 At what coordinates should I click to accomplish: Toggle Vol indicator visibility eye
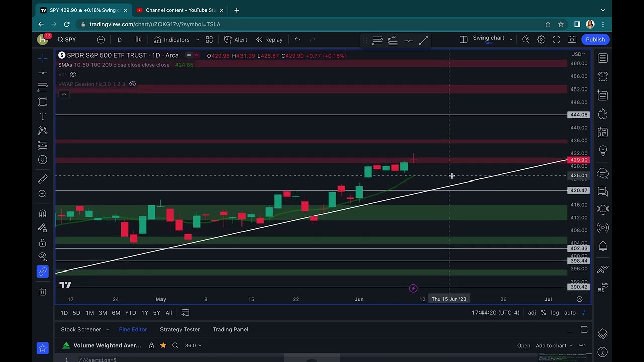coord(73,74)
